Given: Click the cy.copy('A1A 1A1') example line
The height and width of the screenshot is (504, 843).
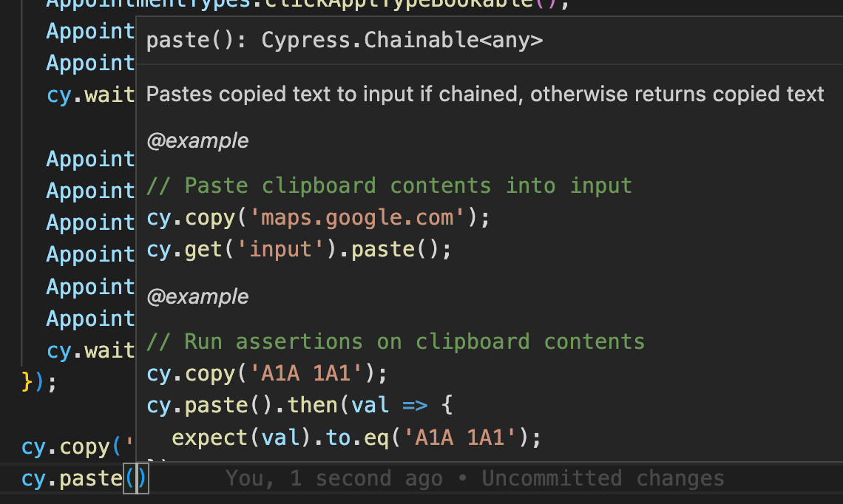Looking at the screenshot, I should click(267, 373).
